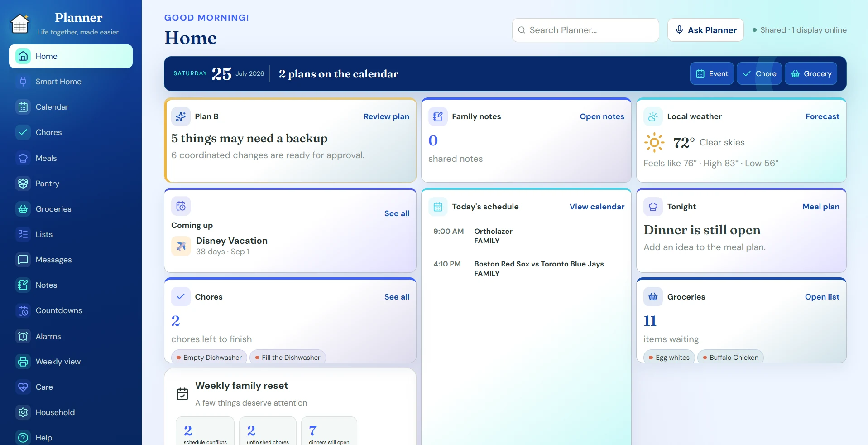Screen dimensions: 868x445
Task: Click the Calendar sidebar icon
Action: [23, 107]
